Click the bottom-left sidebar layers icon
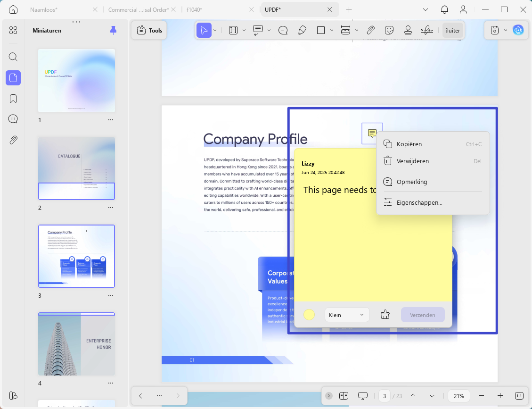 click(x=13, y=396)
